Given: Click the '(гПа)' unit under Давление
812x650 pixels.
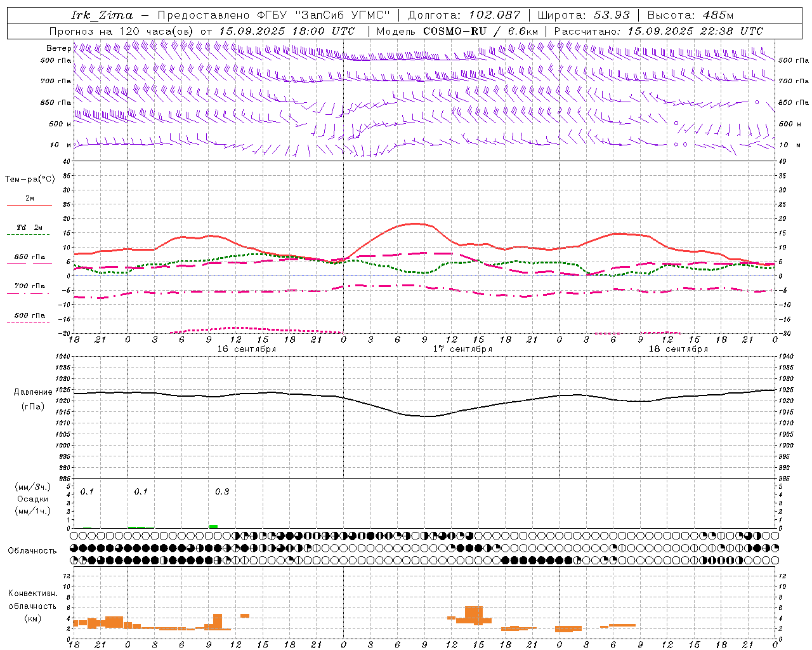Looking at the screenshot, I should tap(33, 406).
